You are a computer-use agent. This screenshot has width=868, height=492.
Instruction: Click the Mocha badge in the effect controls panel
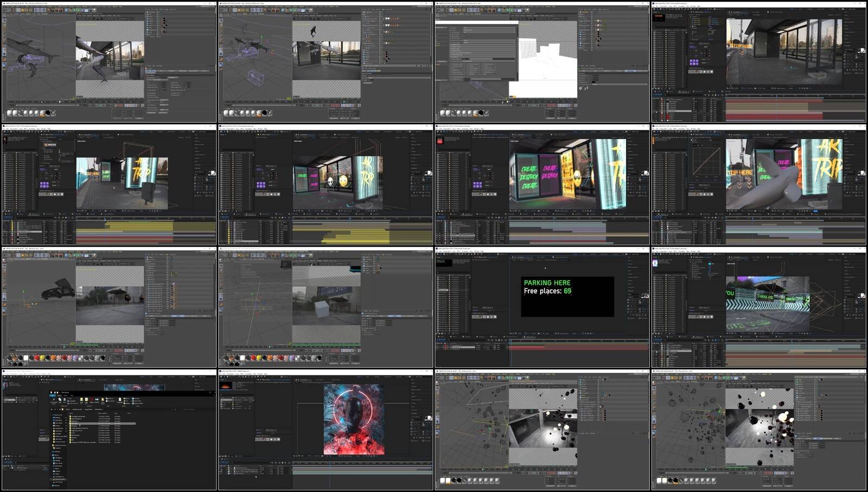pos(50,144)
